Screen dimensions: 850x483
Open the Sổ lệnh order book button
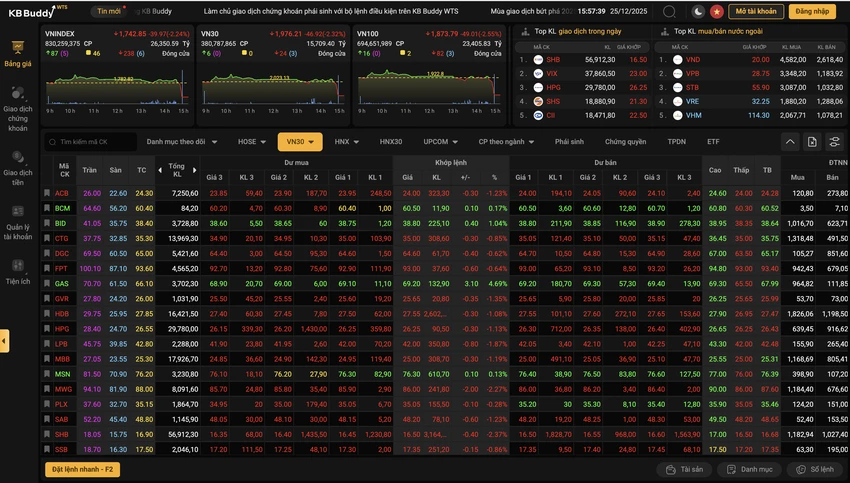[814, 469]
